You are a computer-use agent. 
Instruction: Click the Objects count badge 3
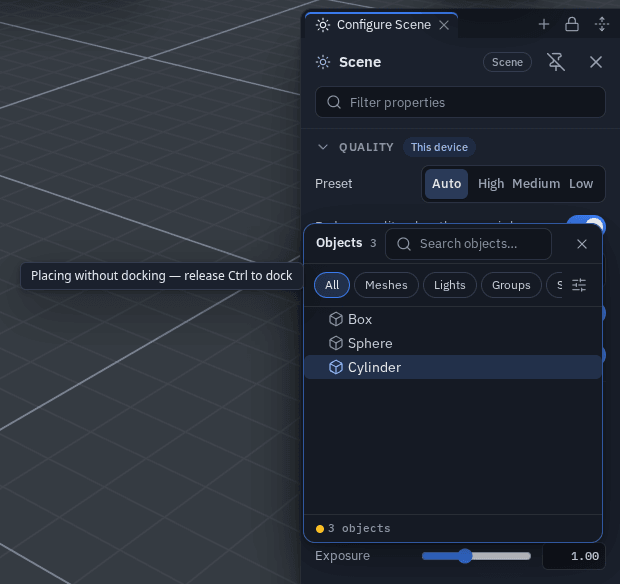(373, 243)
